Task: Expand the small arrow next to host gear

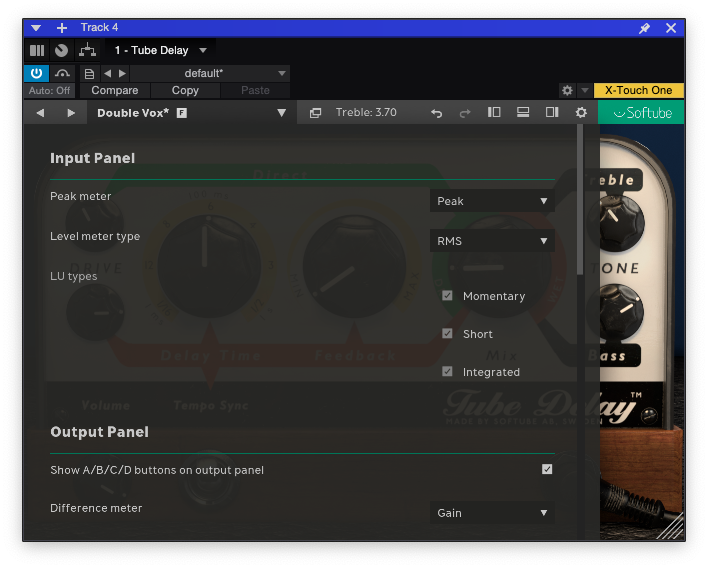Action: (x=585, y=91)
